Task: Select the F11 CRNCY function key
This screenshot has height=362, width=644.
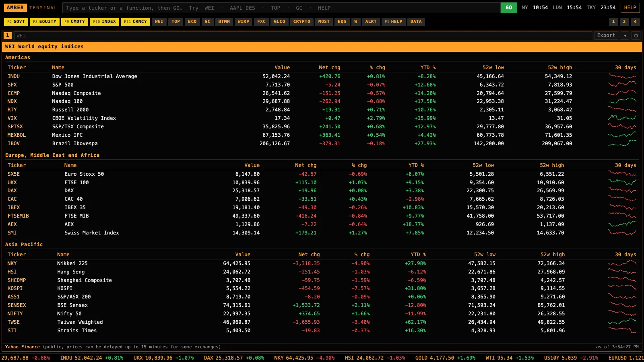Action: coord(136,22)
